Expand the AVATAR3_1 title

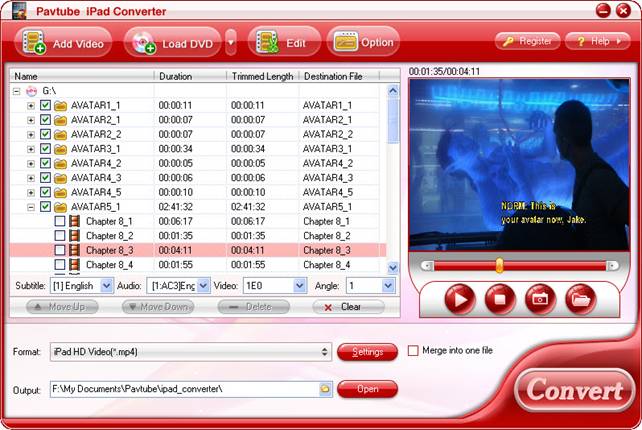[31, 149]
